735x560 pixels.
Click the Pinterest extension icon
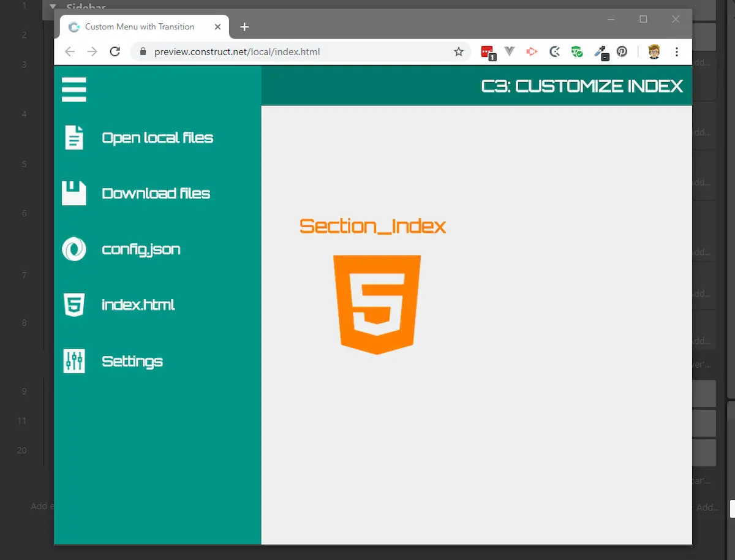[x=622, y=51]
